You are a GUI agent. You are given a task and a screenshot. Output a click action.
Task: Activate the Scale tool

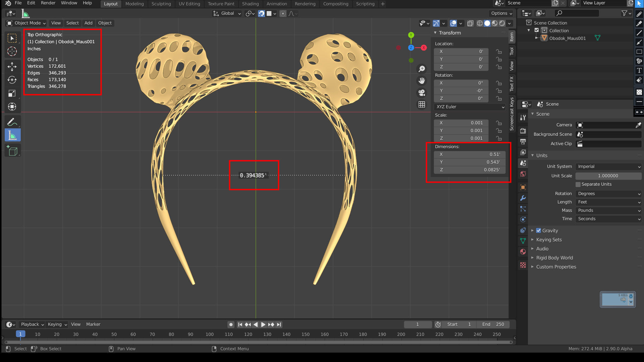click(12, 93)
